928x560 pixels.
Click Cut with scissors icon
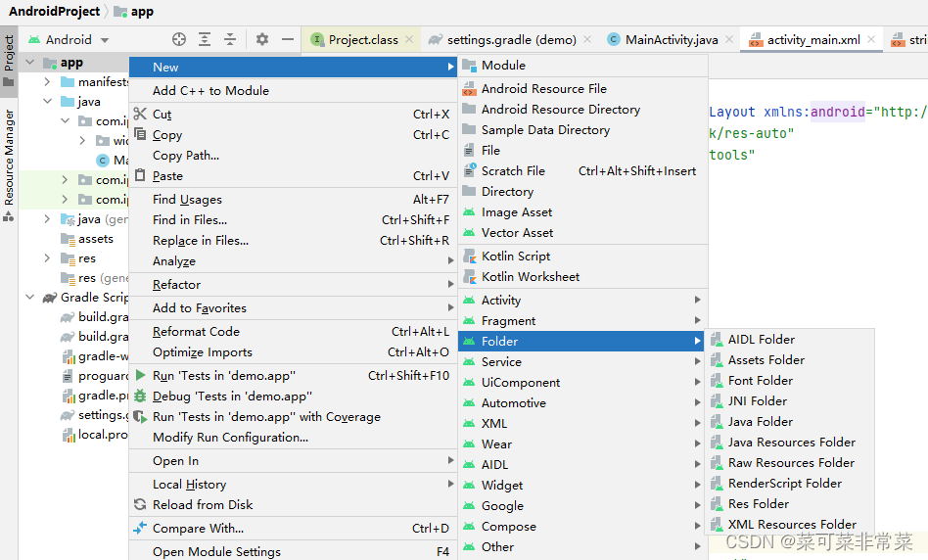pyautogui.click(x=293, y=115)
